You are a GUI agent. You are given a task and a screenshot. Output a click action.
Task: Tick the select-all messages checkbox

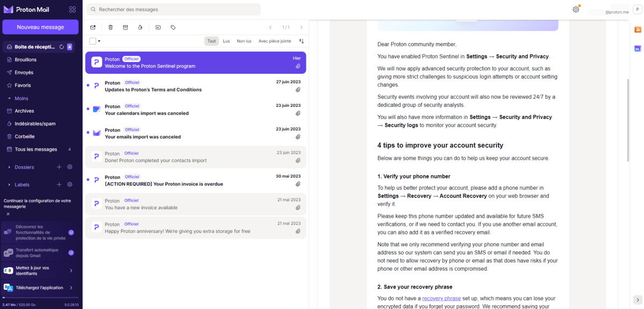point(93,41)
